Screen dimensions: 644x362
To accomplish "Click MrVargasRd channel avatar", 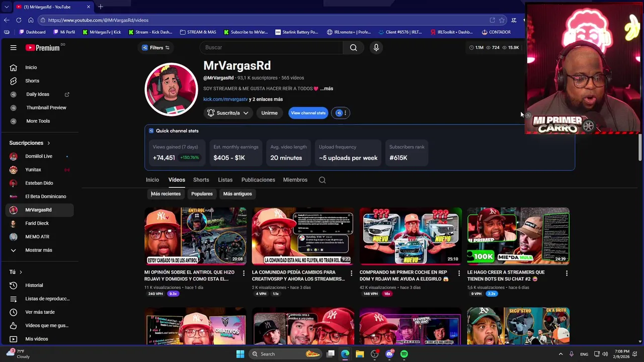I will 171,89.
